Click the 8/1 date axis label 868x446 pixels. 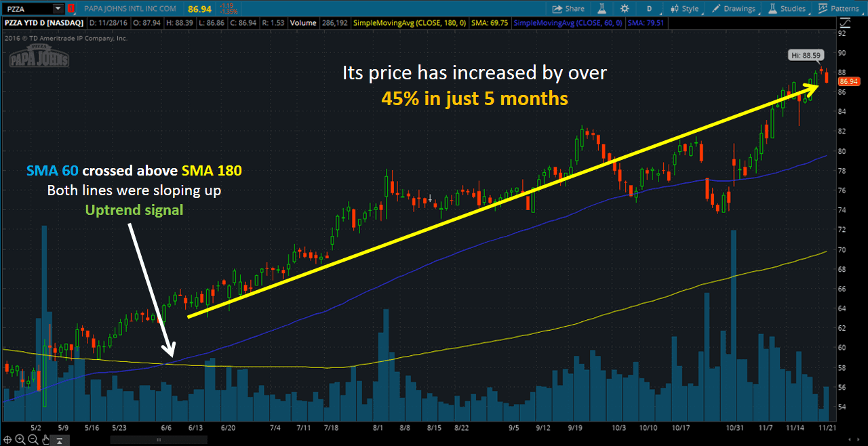pos(379,428)
